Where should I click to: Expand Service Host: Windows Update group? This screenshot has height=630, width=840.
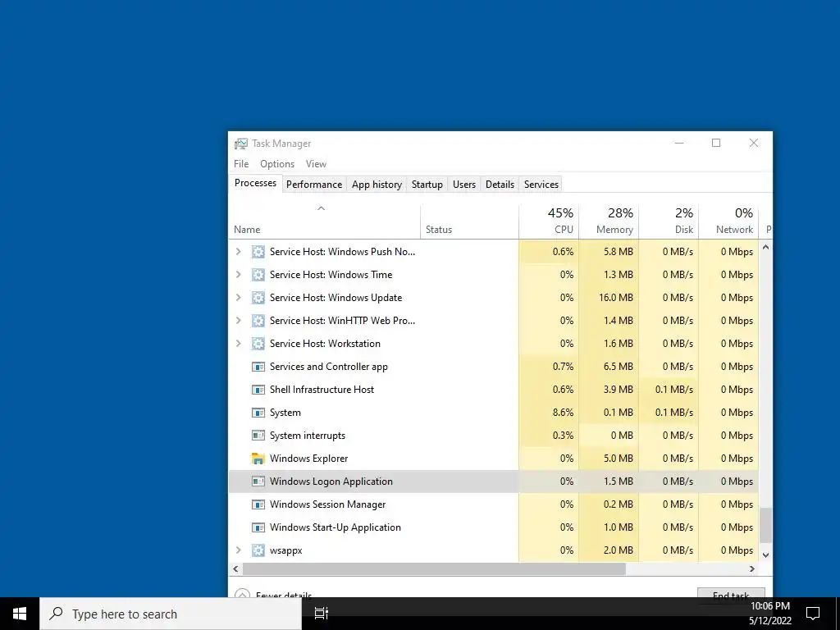click(239, 298)
